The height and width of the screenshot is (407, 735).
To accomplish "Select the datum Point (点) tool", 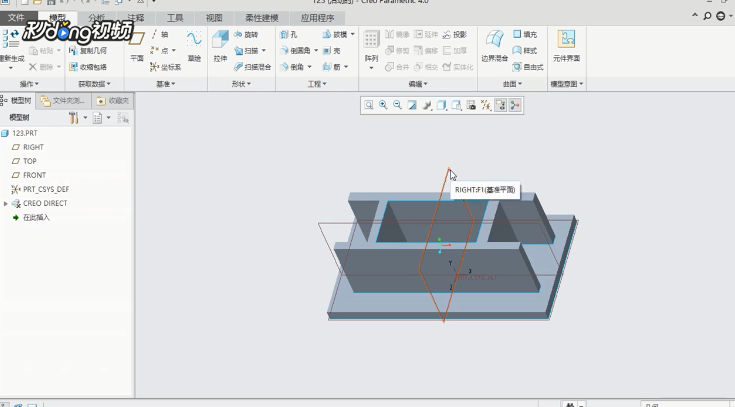I will tap(159, 51).
